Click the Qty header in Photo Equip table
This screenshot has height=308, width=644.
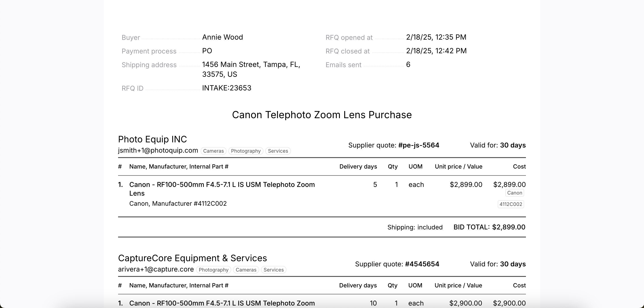point(393,167)
